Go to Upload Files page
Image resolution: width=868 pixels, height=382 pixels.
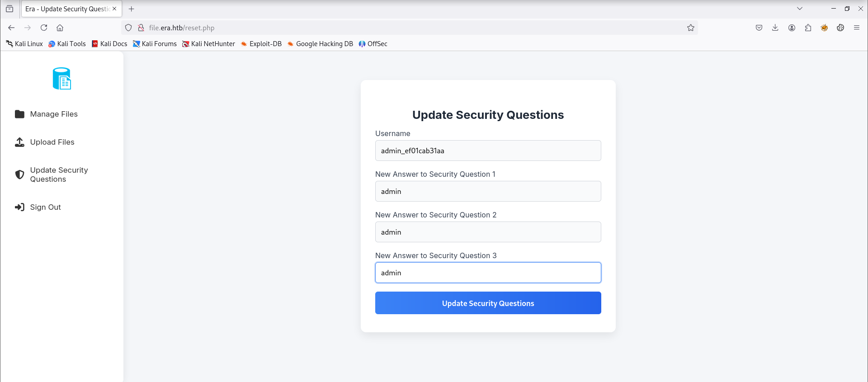click(44, 142)
